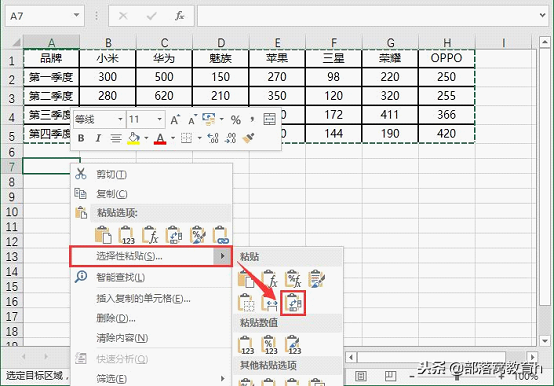Click Format Painter brush in mini toolbar

click(x=248, y=138)
